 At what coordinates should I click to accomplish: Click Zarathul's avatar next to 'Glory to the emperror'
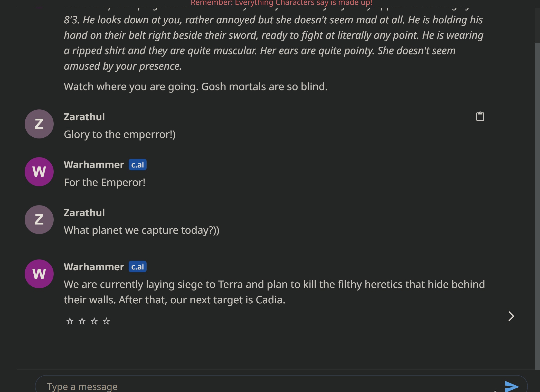[39, 124]
